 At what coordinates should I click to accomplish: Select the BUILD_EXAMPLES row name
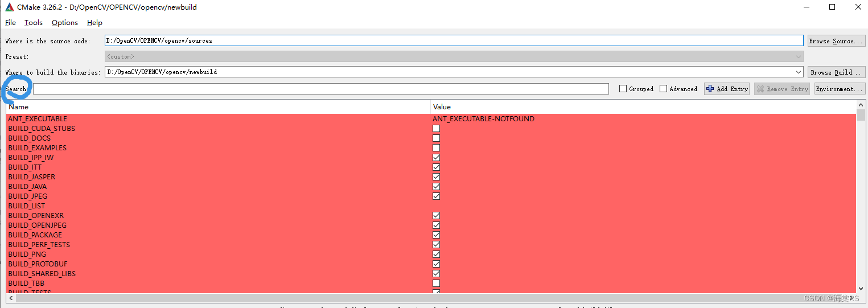click(x=38, y=148)
